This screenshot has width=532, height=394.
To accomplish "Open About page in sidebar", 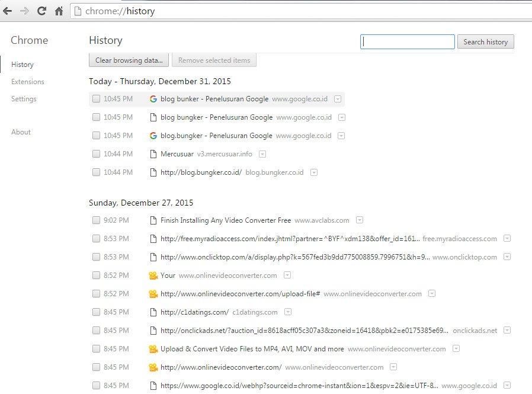I will pyautogui.click(x=21, y=132).
